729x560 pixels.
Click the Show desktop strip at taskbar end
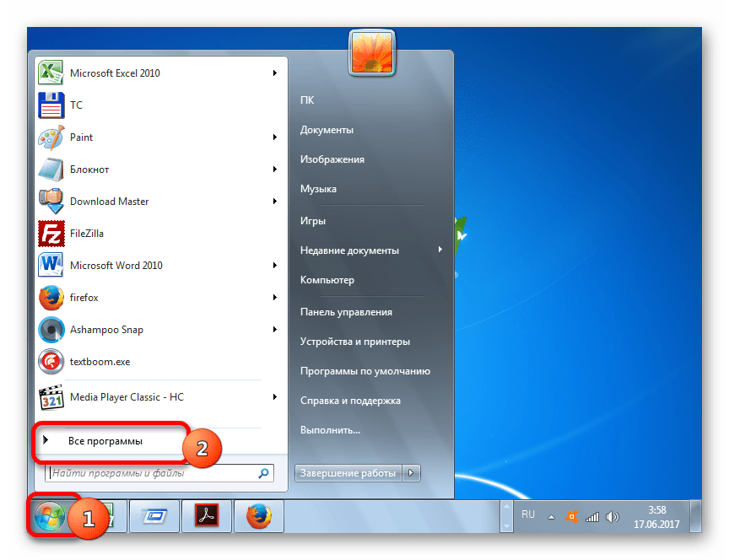pyautogui.click(x=695, y=516)
